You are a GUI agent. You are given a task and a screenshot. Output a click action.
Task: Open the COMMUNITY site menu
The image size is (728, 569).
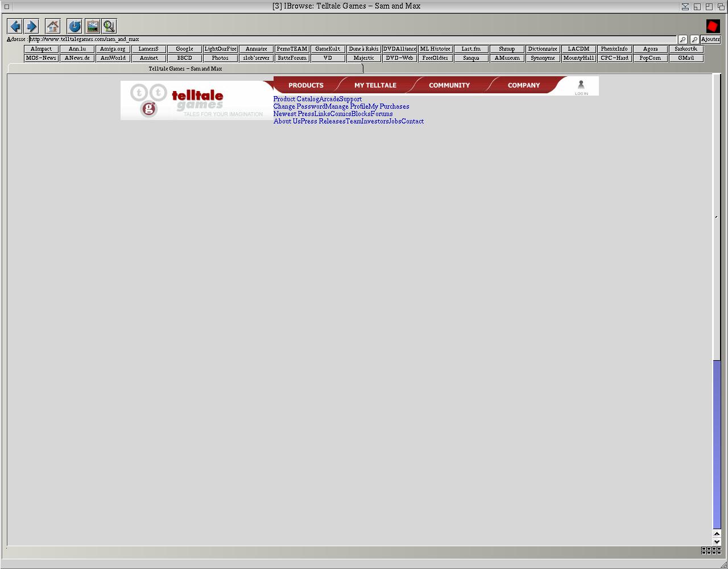(x=449, y=85)
